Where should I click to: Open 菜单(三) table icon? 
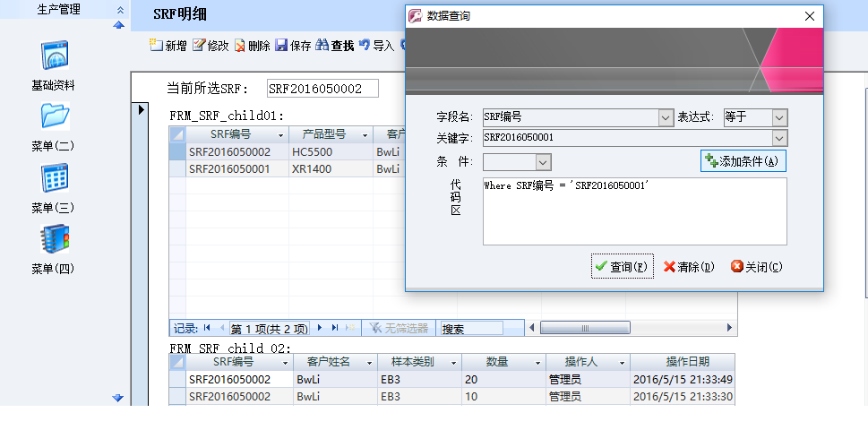(x=55, y=177)
